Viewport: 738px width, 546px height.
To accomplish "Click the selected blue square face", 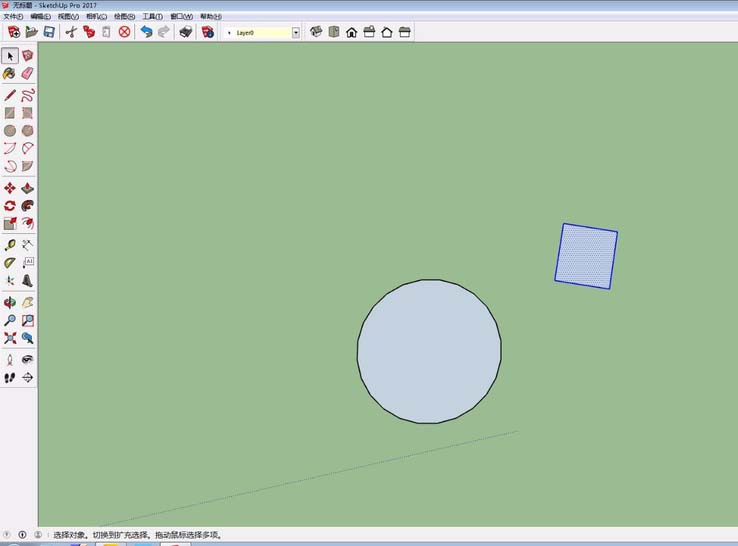I will pyautogui.click(x=586, y=256).
